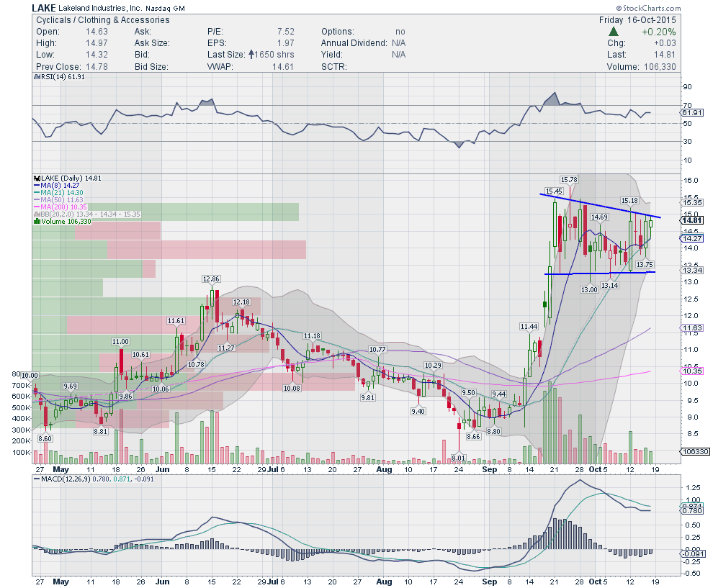Click the 106330 volume axis tag
The height and width of the screenshot is (588, 713).
694,452
